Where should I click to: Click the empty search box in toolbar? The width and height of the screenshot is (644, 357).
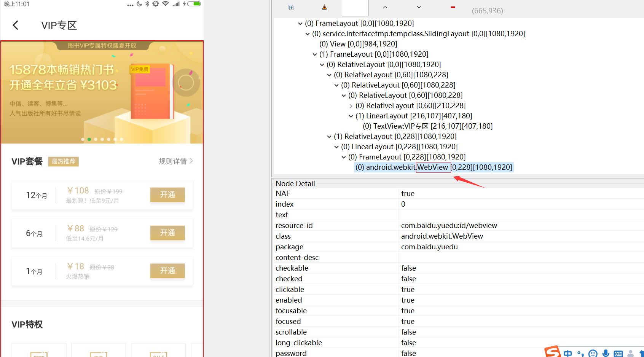pyautogui.click(x=355, y=8)
